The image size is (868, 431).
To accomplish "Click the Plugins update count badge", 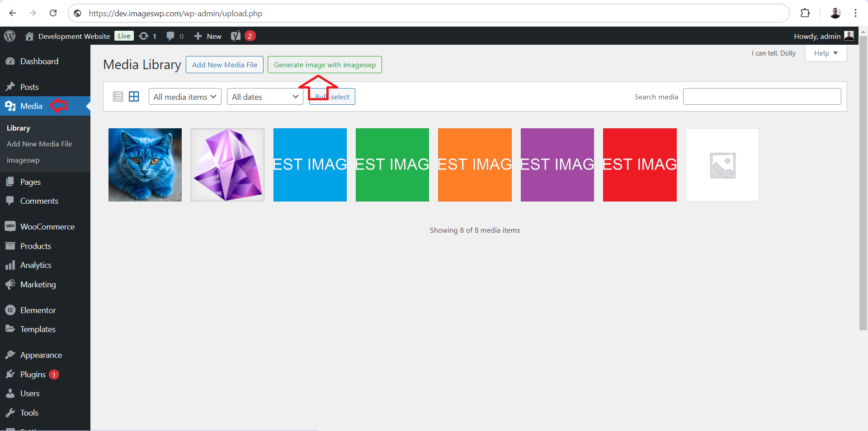I will [54, 375].
